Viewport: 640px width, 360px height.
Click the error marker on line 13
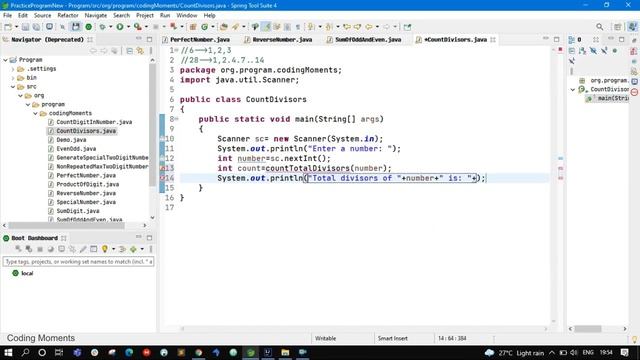click(x=162, y=168)
